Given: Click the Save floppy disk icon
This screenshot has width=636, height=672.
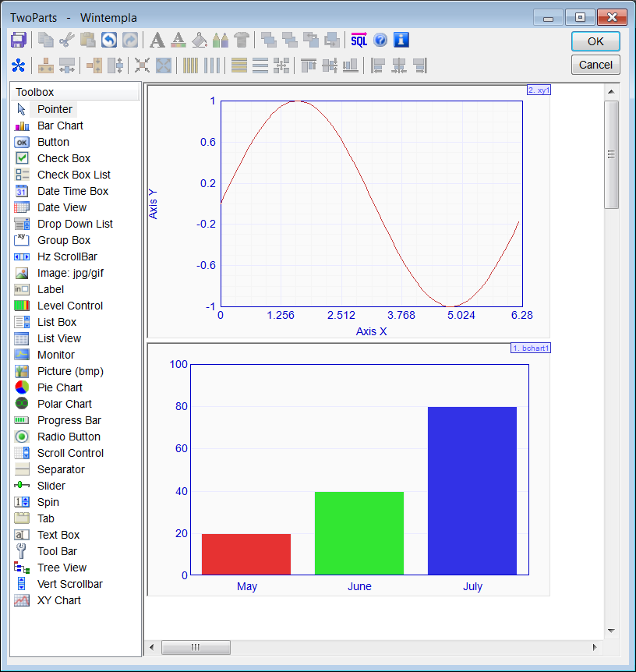Looking at the screenshot, I should tap(19, 41).
